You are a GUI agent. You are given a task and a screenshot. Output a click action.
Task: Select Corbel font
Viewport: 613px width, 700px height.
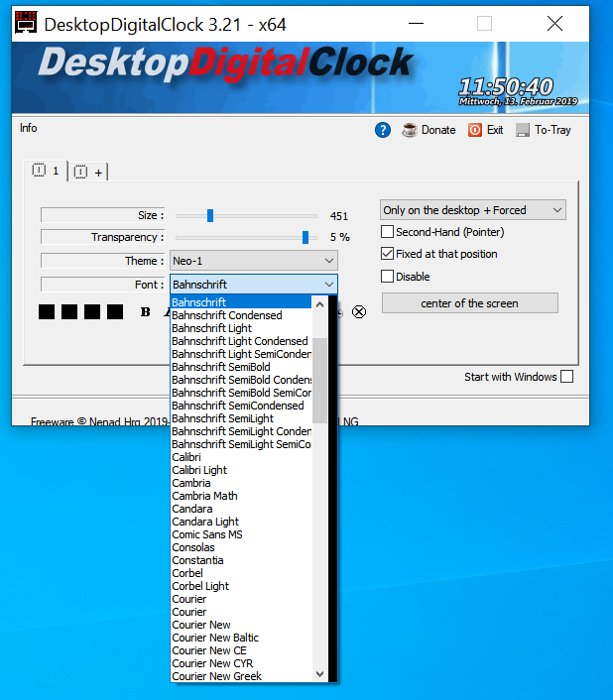click(242, 573)
